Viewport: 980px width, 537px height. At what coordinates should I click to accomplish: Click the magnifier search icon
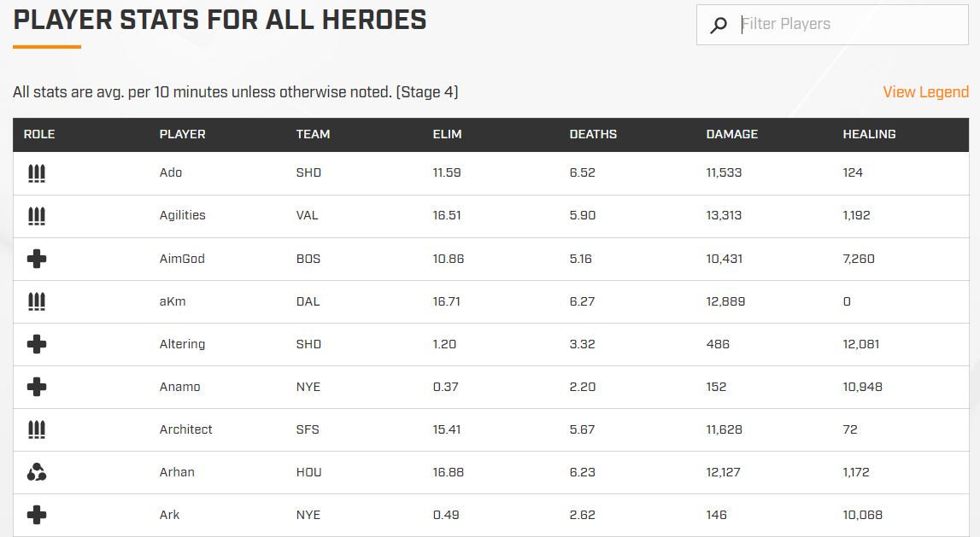(719, 25)
